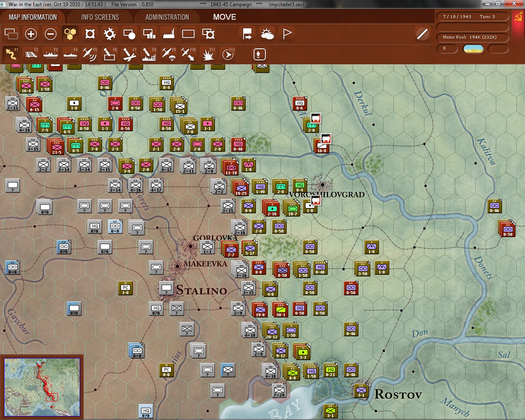Click the plain rectangle toolbar icon
The width and height of the screenshot is (525, 420).
pos(188,34)
